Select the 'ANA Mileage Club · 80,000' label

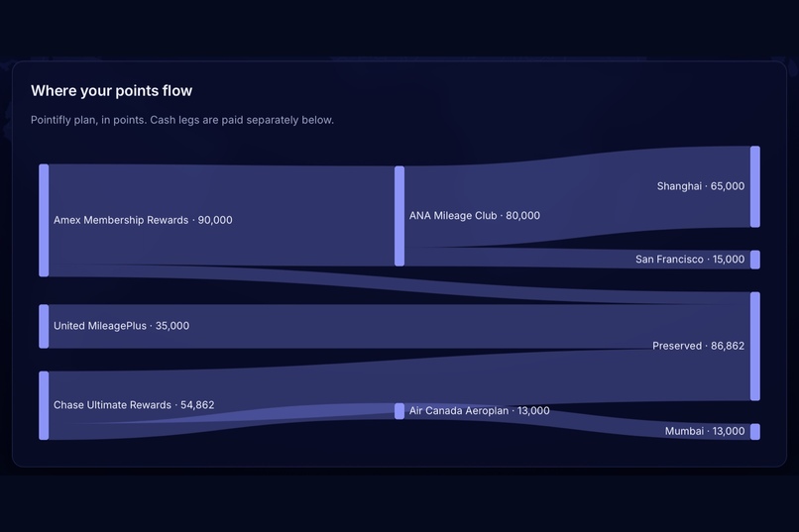point(475,215)
